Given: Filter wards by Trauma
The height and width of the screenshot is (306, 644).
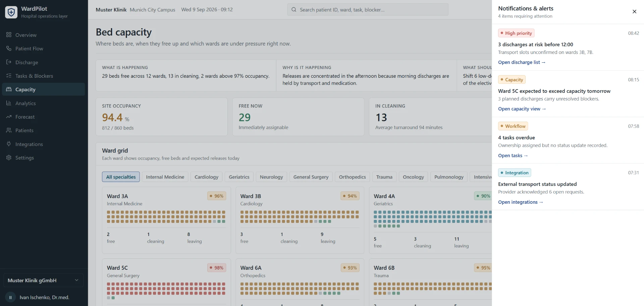Looking at the screenshot, I should tap(384, 177).
